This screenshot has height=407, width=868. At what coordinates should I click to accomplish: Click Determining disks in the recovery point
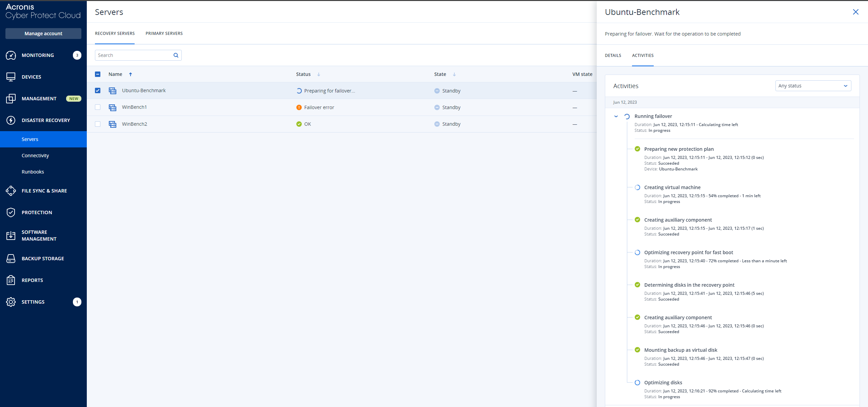pyautogui.click(x=689, y=285)
